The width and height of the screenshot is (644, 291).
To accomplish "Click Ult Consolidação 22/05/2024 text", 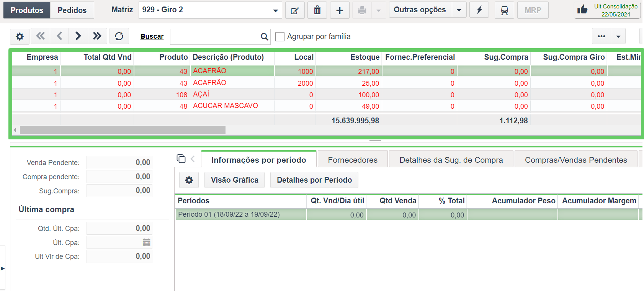I will (616, 10).
